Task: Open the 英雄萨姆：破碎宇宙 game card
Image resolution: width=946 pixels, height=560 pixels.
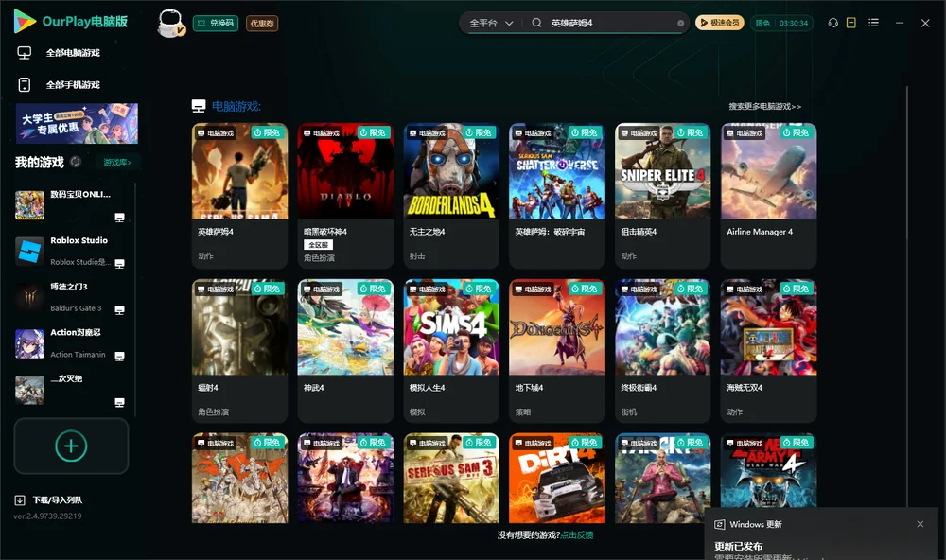Action: pyautogui.click(x=557, y=196)
